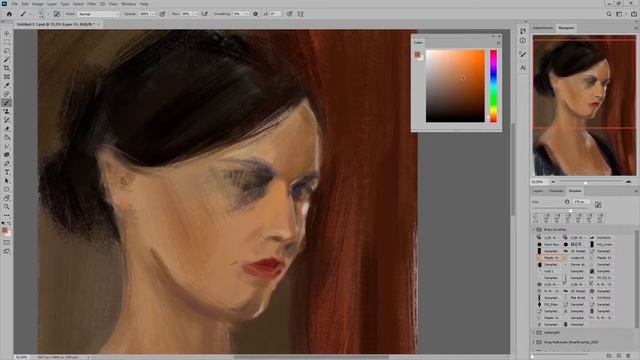Viewport: 640px width, 360px height.
Task: Select the Zoom tool
Action: click(7, 207)
